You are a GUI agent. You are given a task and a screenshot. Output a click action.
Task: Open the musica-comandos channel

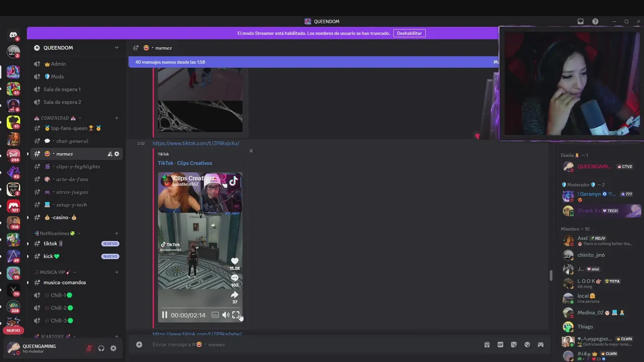pyautogui.click(x=76, y=282)
